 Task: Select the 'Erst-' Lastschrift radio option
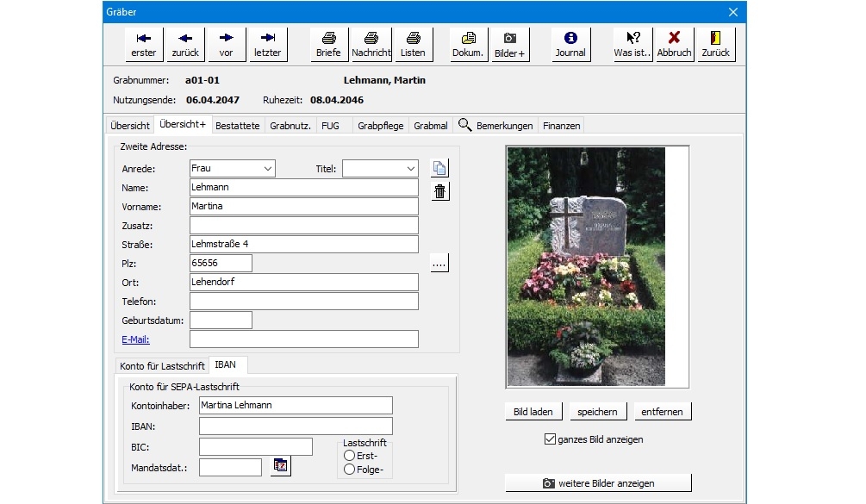pyautogui.click(x=350, y=455)
